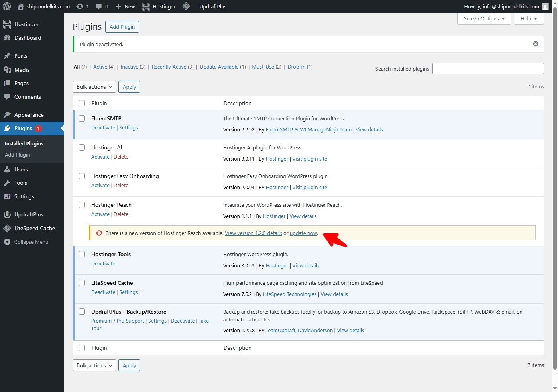This screenshot has height=392, width=558.
Task: Open the comments bubble icon in admin bar
Action: (x=99, y=6)
